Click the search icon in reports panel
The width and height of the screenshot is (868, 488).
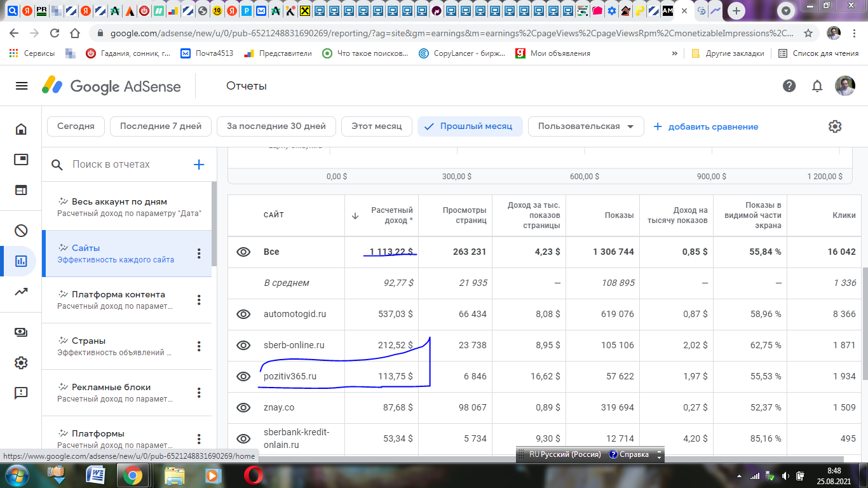point(57,165)
